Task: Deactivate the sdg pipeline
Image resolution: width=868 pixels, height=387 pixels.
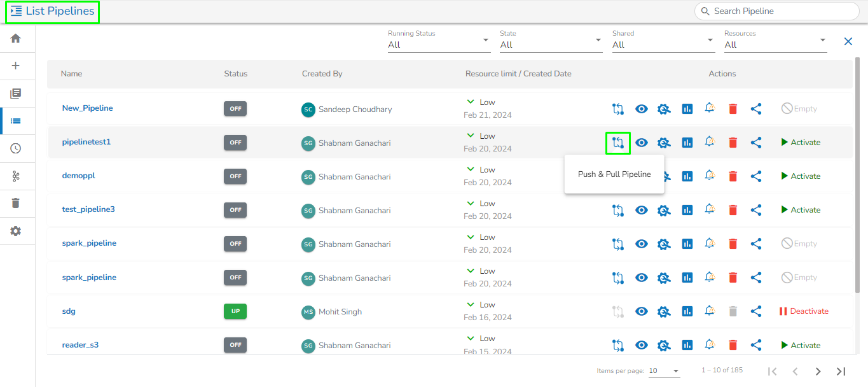Action: pyautogui.click(x=803, y=311)
